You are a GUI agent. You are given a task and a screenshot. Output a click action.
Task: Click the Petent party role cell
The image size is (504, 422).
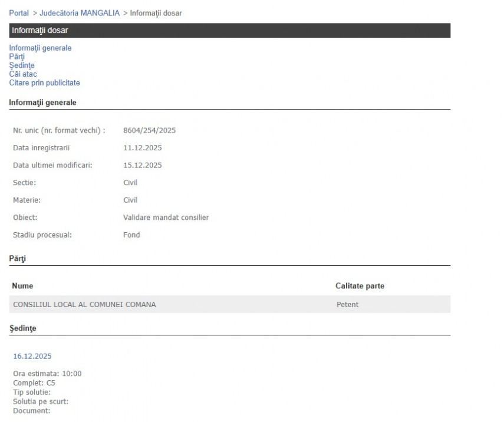tap(347, 305)
